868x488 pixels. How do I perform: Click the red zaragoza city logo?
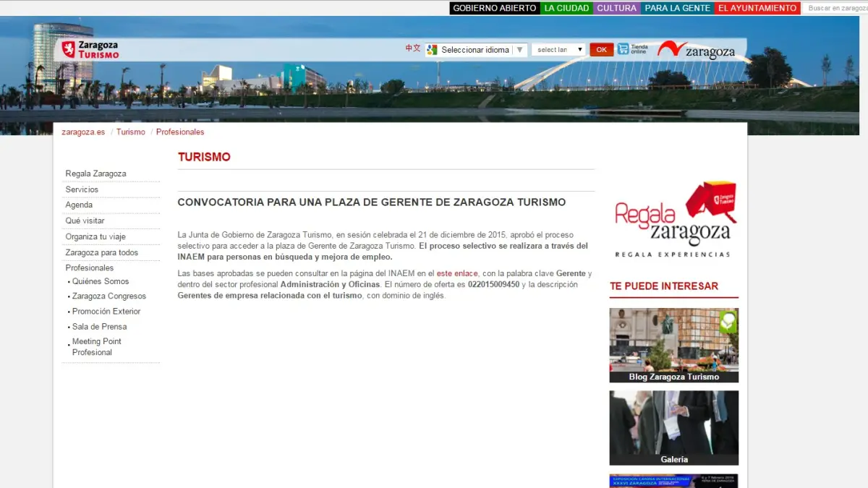[x=696, y=50]
